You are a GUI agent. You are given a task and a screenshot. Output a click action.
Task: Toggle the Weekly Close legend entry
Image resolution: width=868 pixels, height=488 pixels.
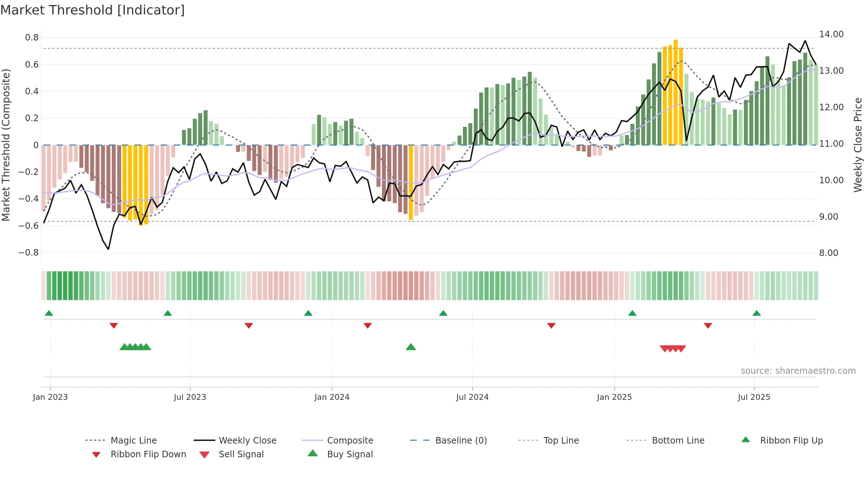tap(235, 440)
